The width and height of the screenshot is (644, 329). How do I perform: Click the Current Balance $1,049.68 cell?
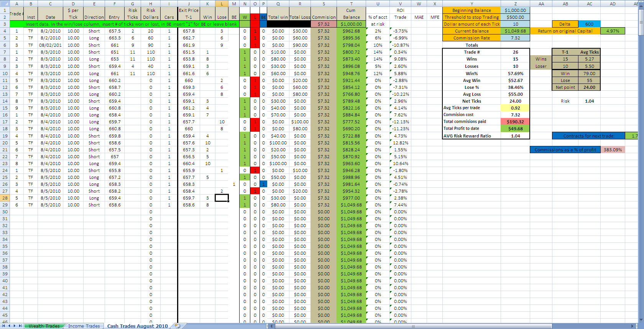click(x=515, y=31)
